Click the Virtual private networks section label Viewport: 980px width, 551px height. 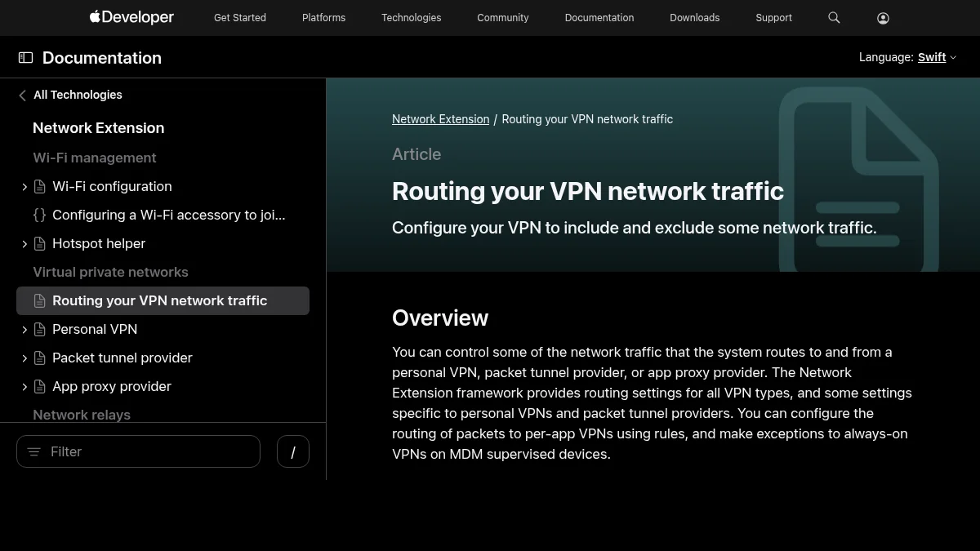110,273
